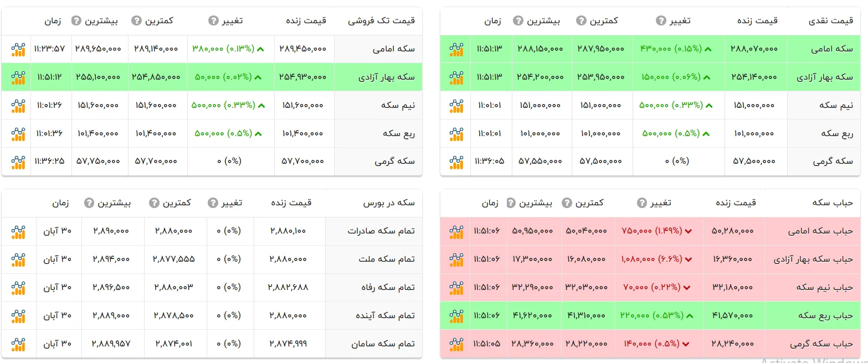Open chart icon for حباب ربع سکه row
The width and height of the screenshot is (868, 363).
point(456,315)
